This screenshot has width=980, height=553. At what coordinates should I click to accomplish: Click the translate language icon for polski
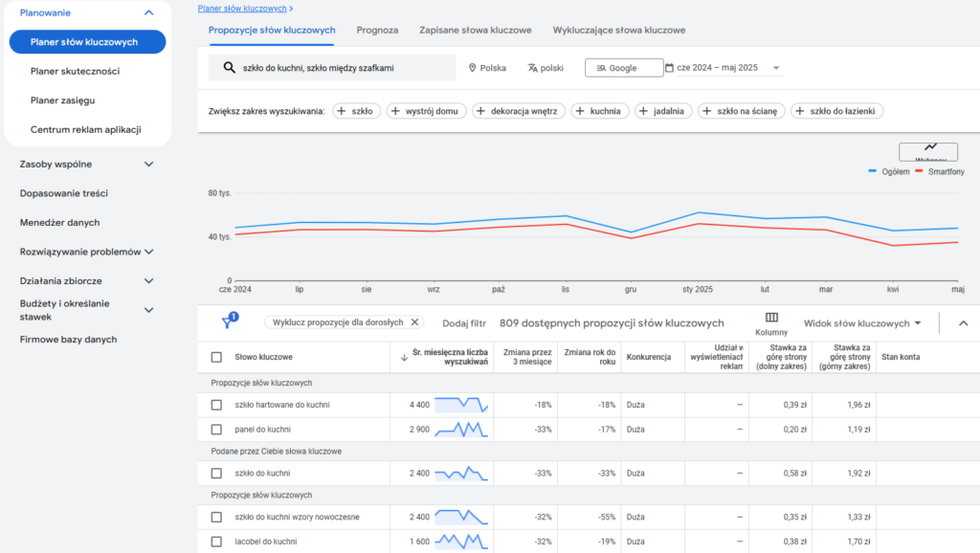tap(532, 68)
